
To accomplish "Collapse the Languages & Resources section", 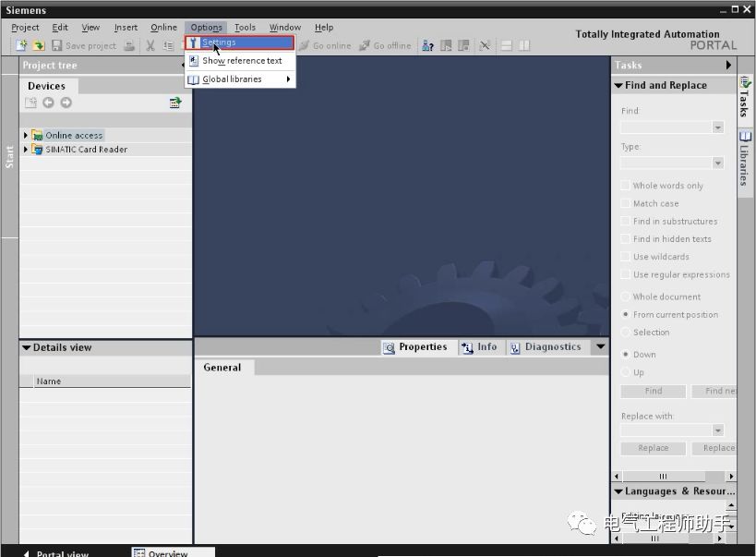I will point(618,491).
